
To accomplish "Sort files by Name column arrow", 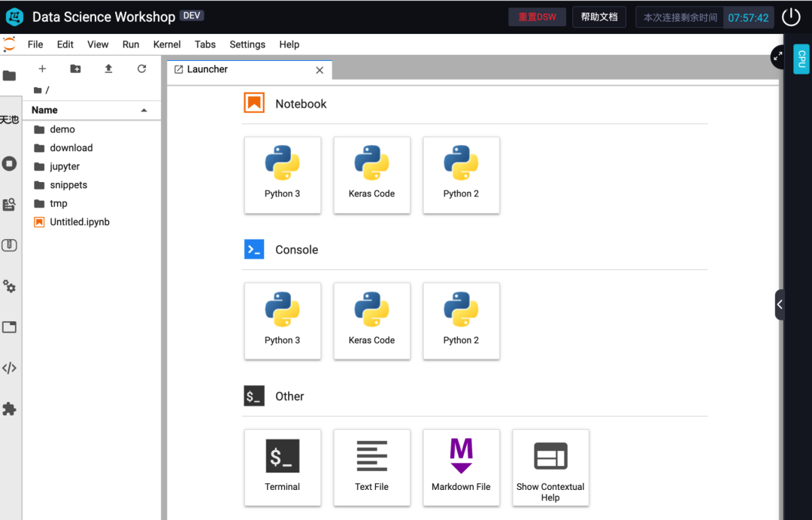I will tap(144, 110).
